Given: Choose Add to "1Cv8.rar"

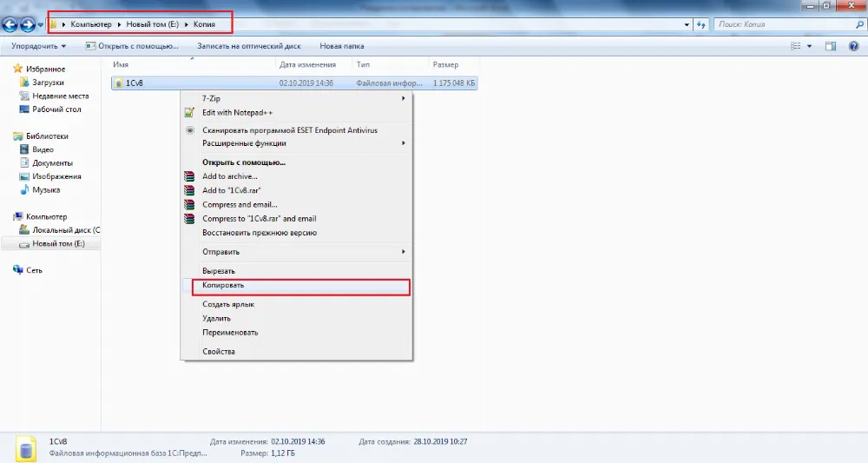Looking at the screenshot, I should coord(297,190).
